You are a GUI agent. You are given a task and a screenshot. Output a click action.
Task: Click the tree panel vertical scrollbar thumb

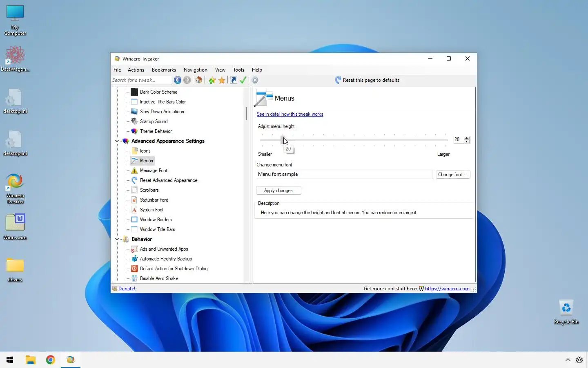point(247,113)
